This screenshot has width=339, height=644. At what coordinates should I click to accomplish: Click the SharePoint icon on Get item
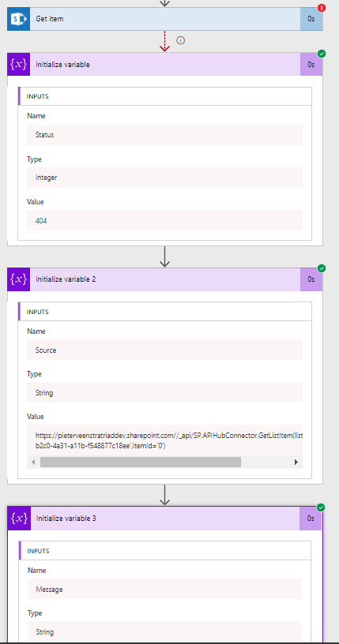(x=18, y=19)
